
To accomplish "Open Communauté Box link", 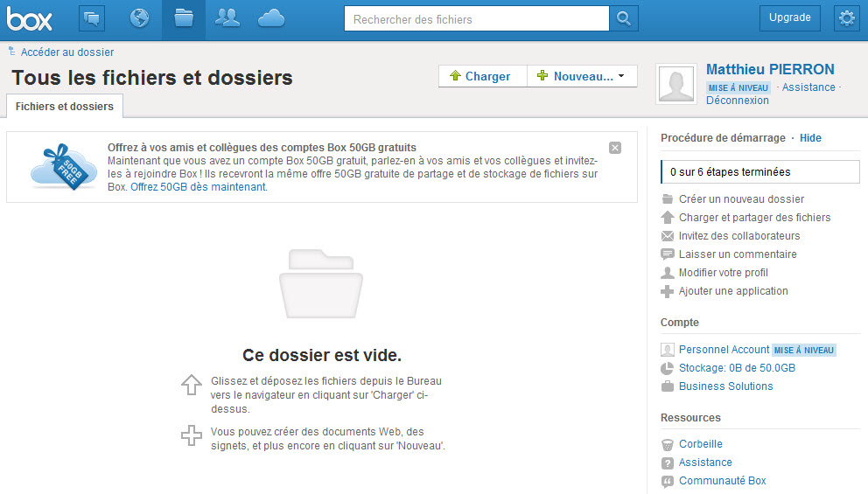I will tap(723, 481).
